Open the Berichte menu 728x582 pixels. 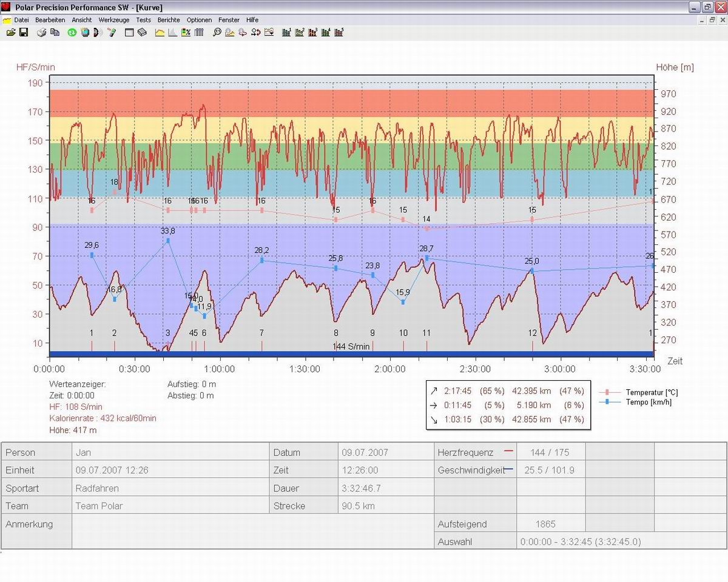tap(169, 20)
